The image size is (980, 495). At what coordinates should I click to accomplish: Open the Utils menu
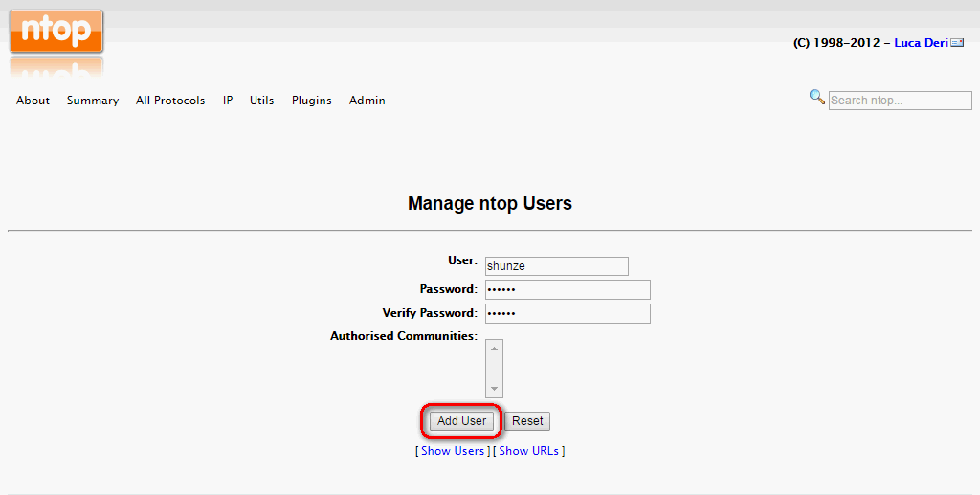tap(262, 101)
